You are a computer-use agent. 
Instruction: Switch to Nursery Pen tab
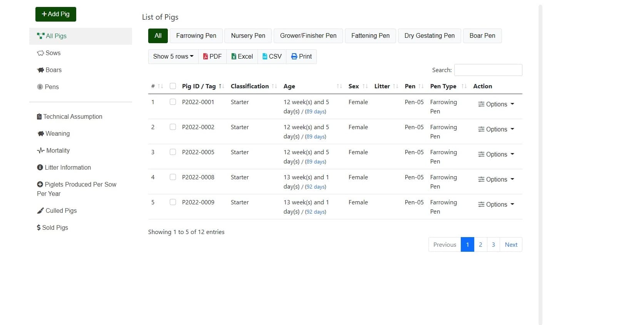tap(248, 35)
